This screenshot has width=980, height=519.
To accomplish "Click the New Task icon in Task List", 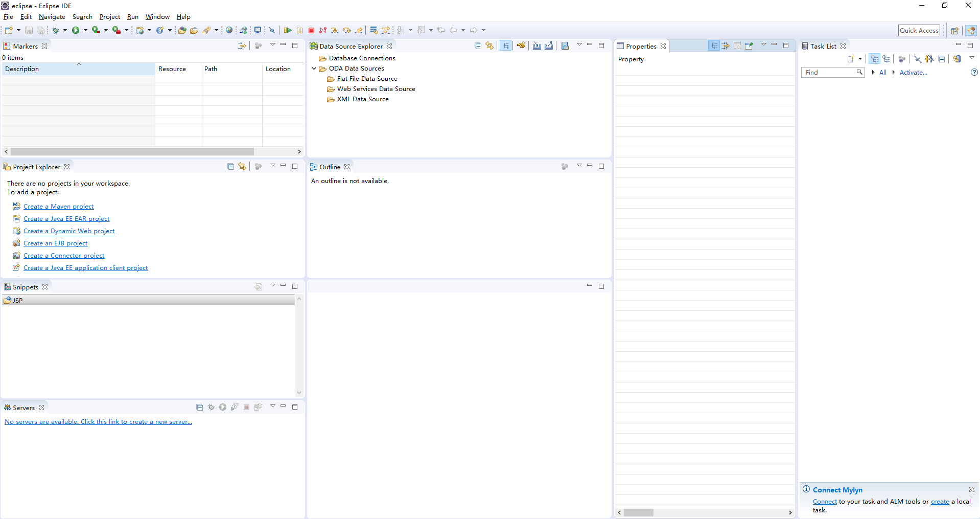I will (x=850, y=59).
